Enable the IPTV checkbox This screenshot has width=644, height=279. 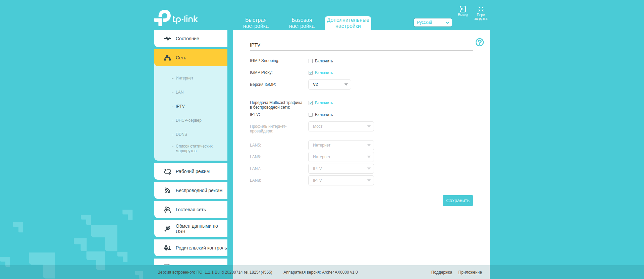click(x=311, y=115)
